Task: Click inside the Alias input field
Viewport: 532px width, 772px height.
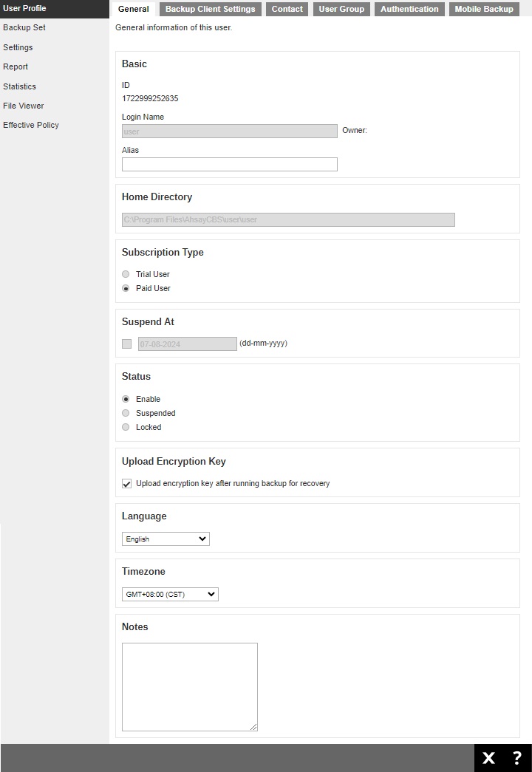Action: [229, 164]
